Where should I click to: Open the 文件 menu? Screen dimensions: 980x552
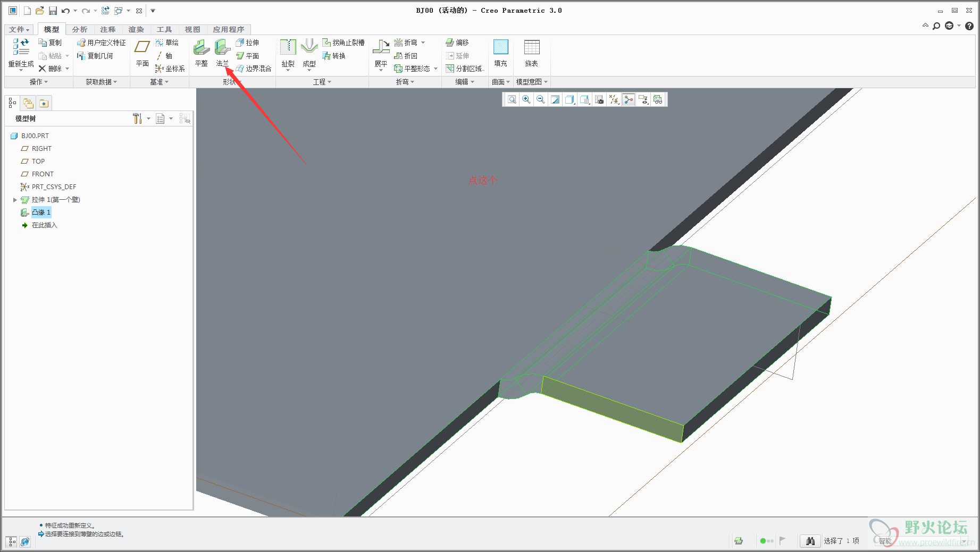point(19,29)
